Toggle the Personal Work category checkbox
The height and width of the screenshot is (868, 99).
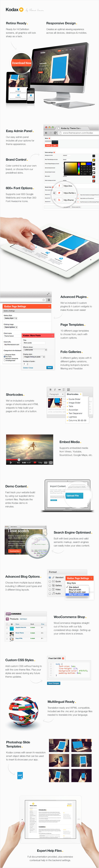coord(4,355)
